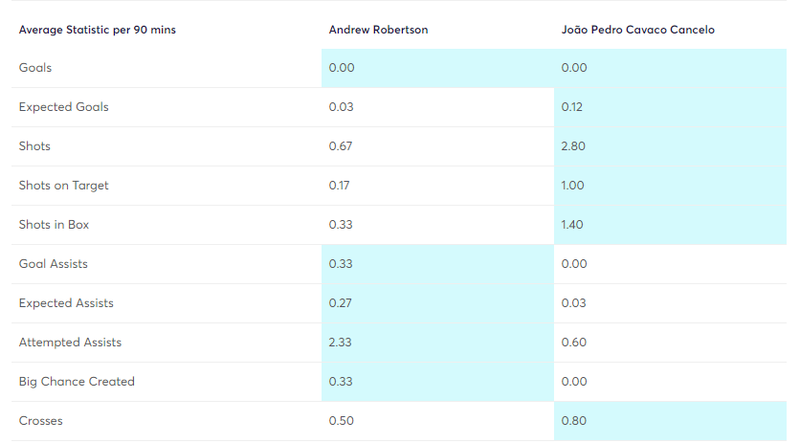
Task: Select the Goals row label
Action: (35, 68)
